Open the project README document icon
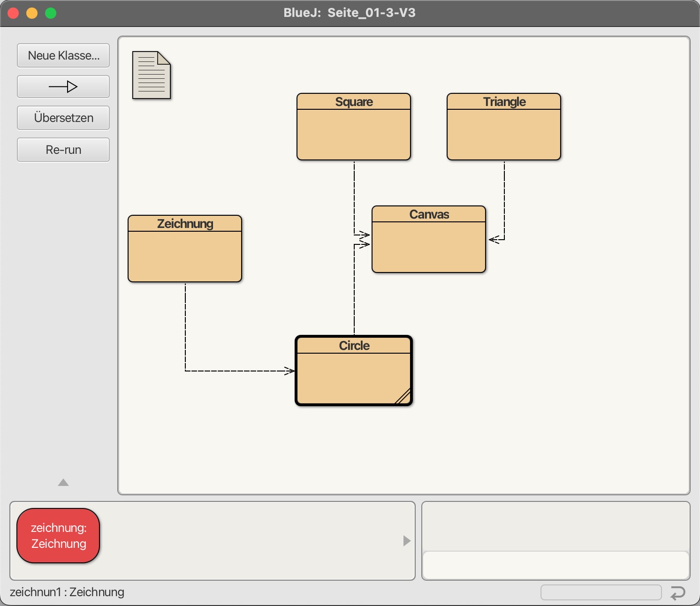The height and width of the screenshot is (606, 700). 151,75
